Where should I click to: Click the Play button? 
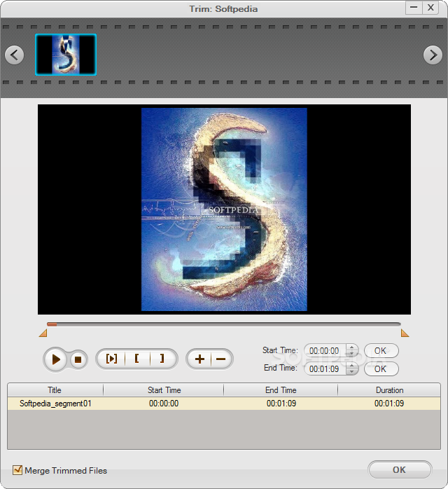click(55, 359)
